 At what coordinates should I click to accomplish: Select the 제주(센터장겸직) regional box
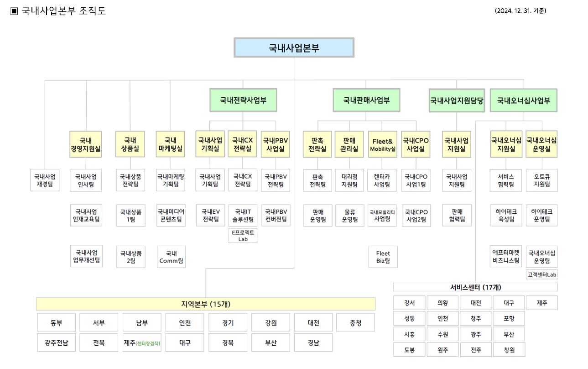(142, 343)
